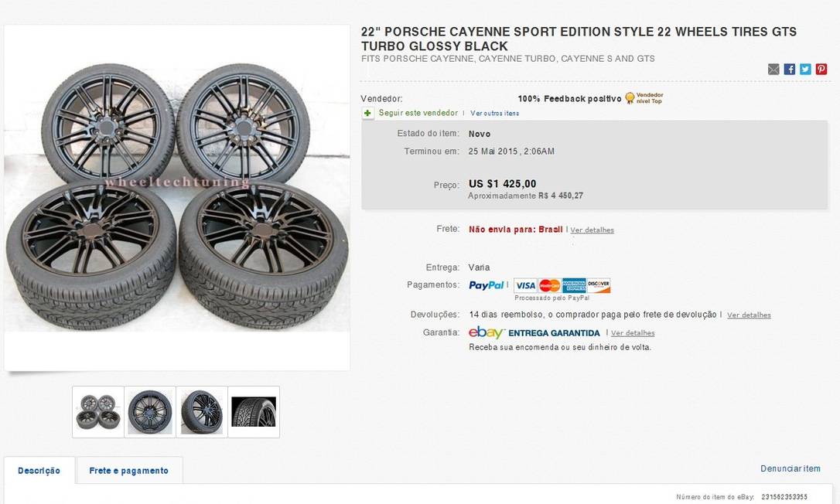
Task: Click the 'Denunciar item' link
Action: click(x=790, y=468)
